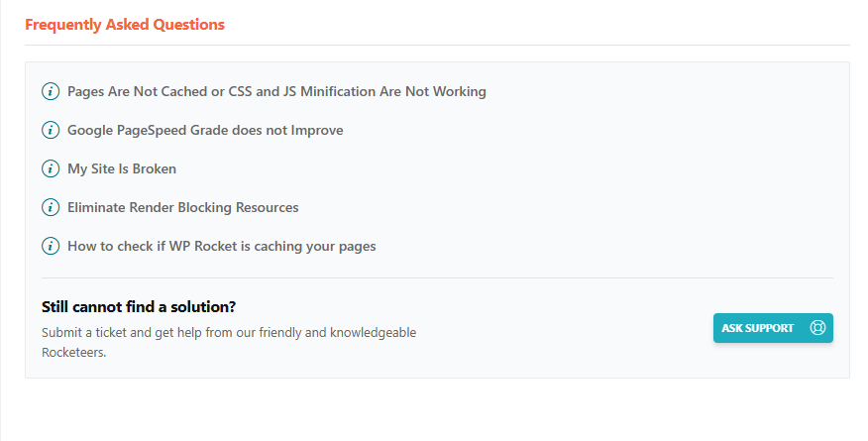Image resolution: width=868 pixels, height=441 pixels.
Task: Click the lifebuoy icon in Ask Support button
Action: pyautogui.click(x=817, y=328)
